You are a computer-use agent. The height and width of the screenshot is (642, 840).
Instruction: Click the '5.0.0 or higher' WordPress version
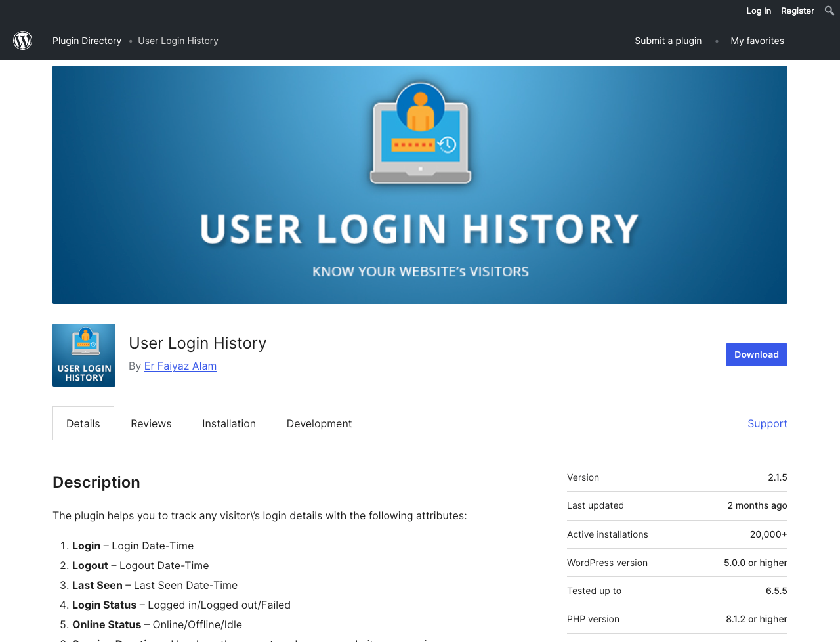click(755, 563)
